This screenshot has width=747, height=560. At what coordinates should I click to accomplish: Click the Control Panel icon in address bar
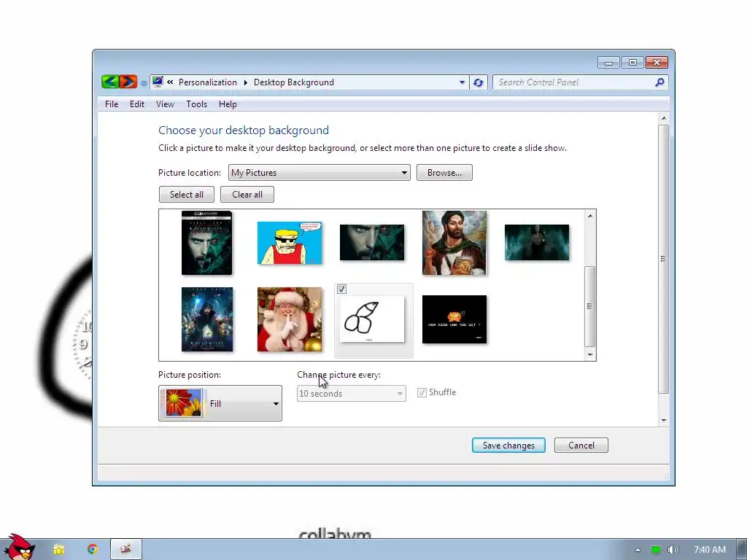pyautogui.click(x=158, y=82)
